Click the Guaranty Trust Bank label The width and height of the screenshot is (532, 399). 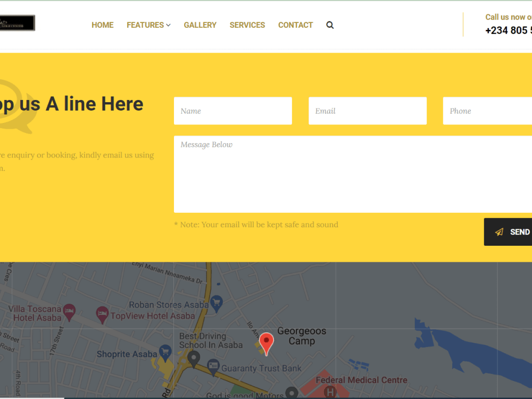(x=261, y=368)
